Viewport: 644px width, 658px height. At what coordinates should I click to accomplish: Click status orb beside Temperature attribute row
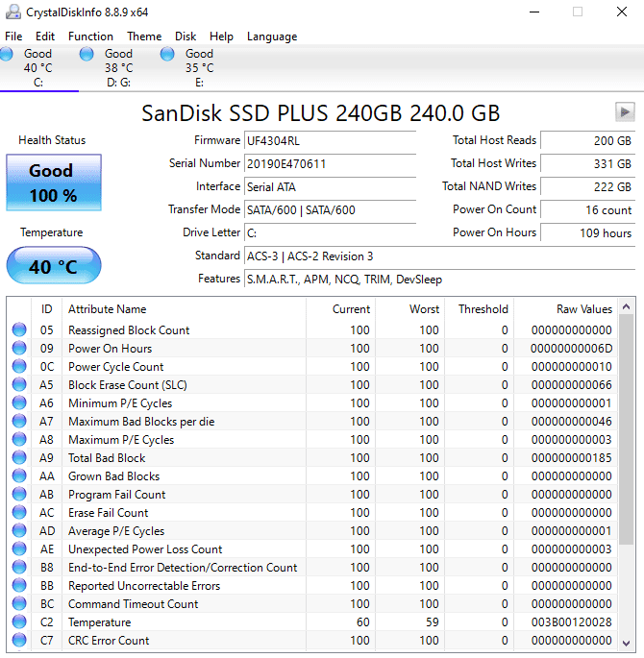tap(19, 622)
